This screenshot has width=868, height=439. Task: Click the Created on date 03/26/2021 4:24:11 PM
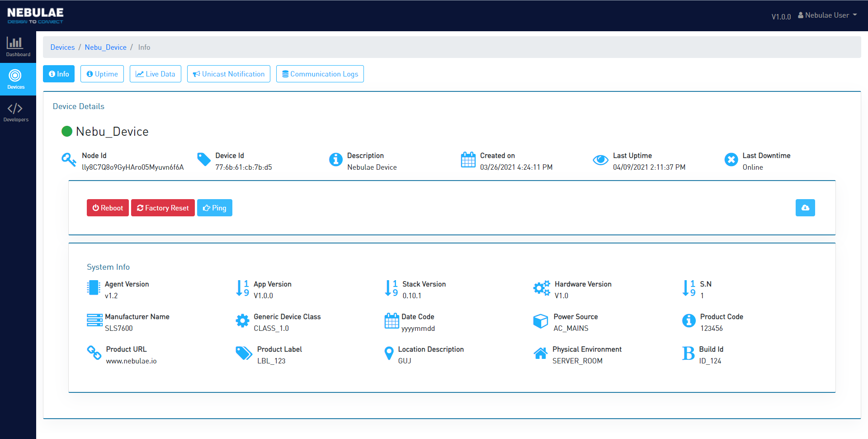coord(516,167)
